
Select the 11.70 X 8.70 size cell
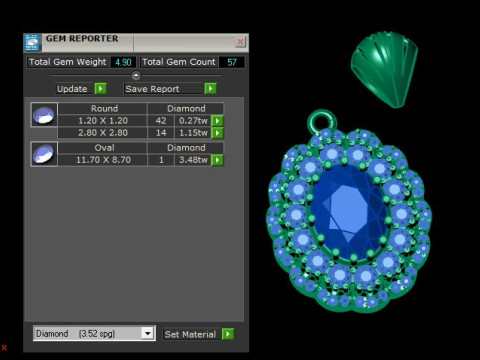(x=103, y=160)
